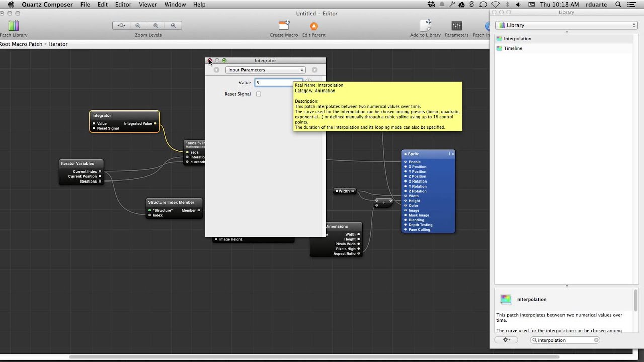
Task: Click the zoom out magnifier in Zoom Levels
Action: [x=138, y=25]
